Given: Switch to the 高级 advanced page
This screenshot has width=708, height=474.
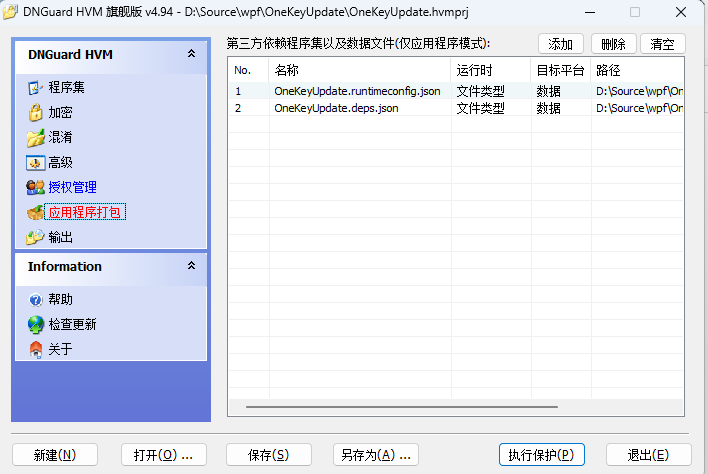Looking at the screenshot, I should pyautogui.click(x=61, y=163).
